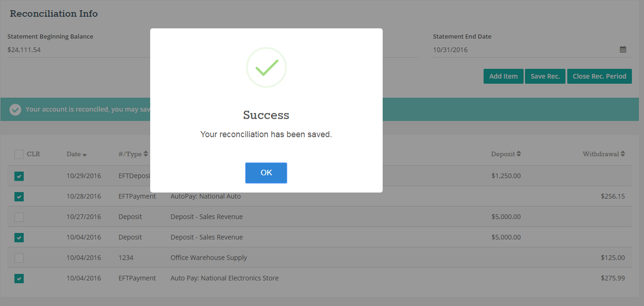Click the Save Rec. button
Image resolution: width=644 pixels, height=306 pixels.
[x=545, y=76]
